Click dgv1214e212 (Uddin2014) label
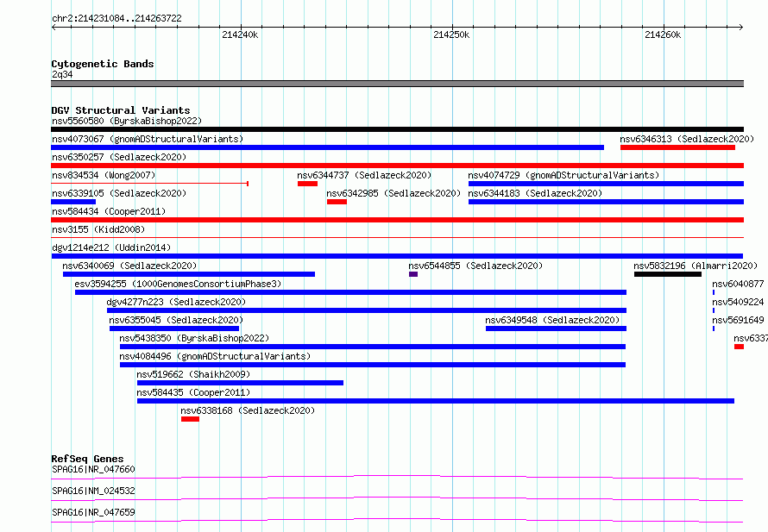The height and width of the screenshot is (532, 768). [x=111, y=247]
